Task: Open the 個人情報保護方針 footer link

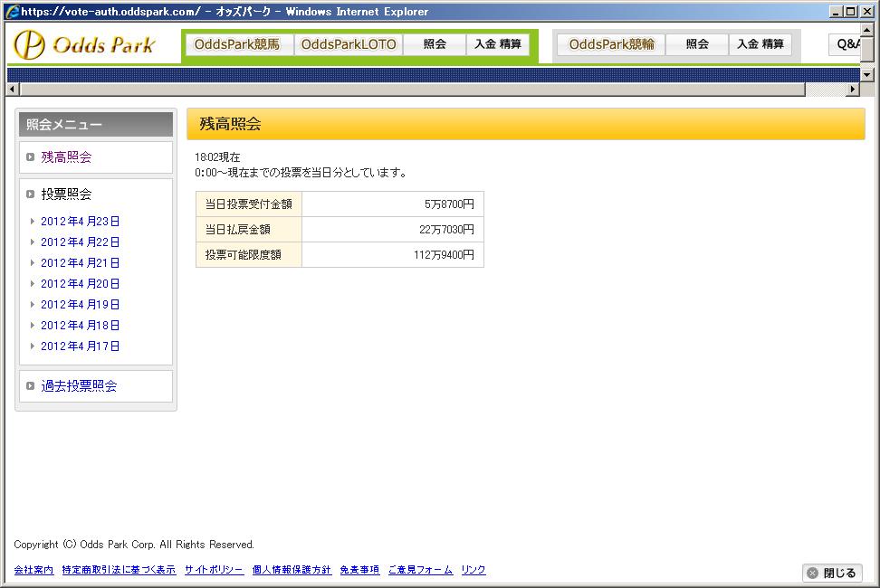Action: [292, 570]
